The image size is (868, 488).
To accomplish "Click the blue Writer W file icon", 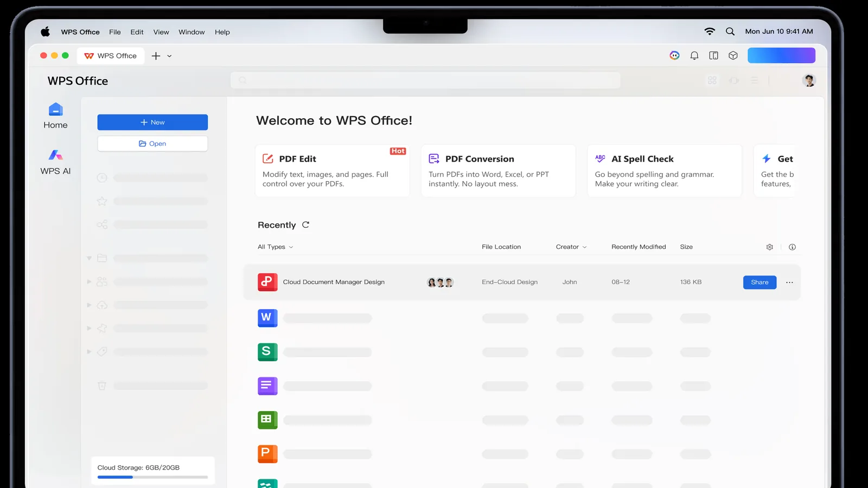I will point(267,318).
